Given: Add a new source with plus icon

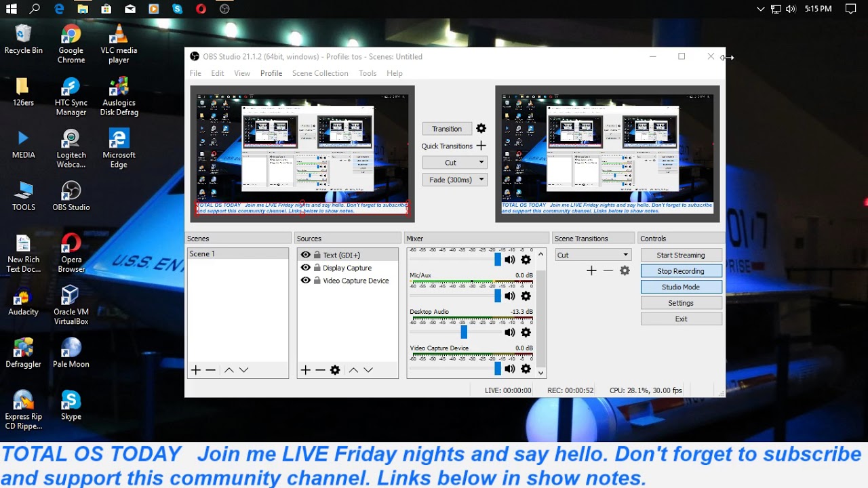Looking at the screenshot, I should point(305,370).
